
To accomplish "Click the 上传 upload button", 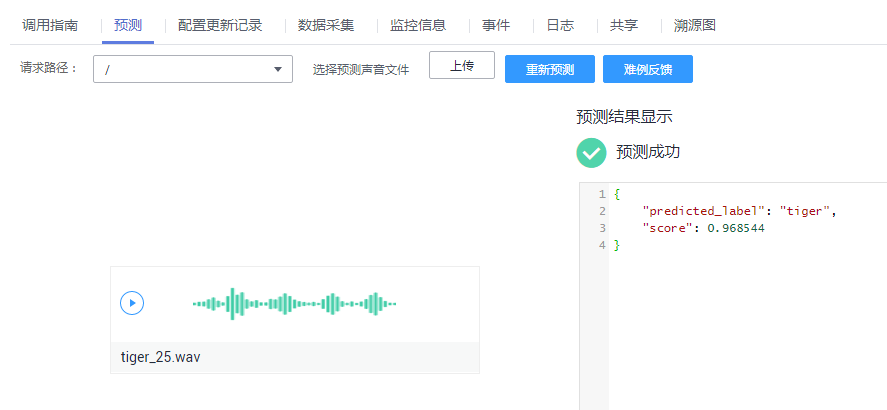I will 462,66.
